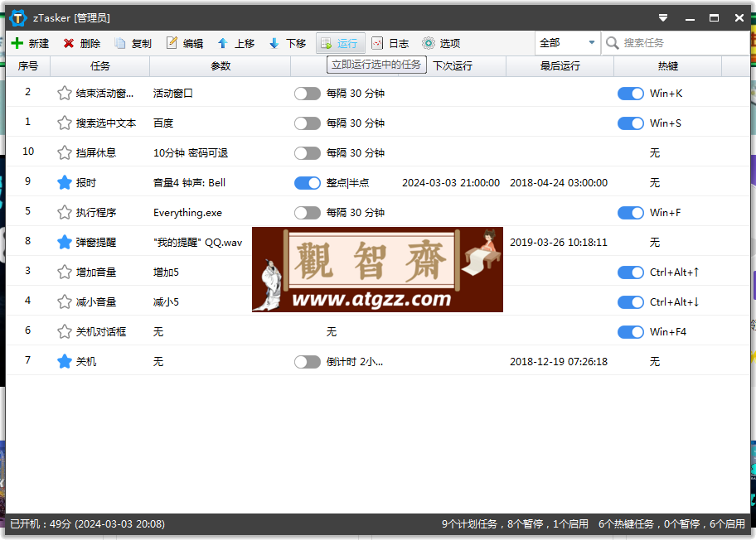This screenshot has height=540, width=756.
Task: Open 选项 settings
Action: (x=442, y=43)
